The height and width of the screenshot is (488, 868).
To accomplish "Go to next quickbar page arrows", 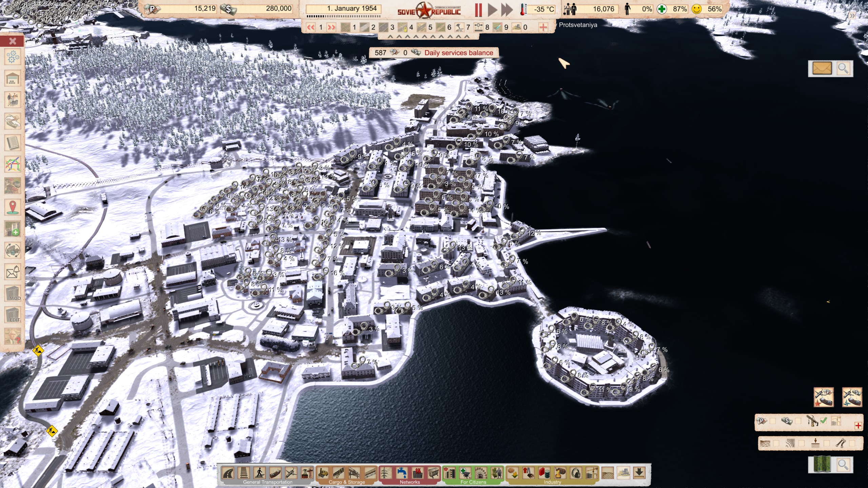I will (x=332, y=27).
